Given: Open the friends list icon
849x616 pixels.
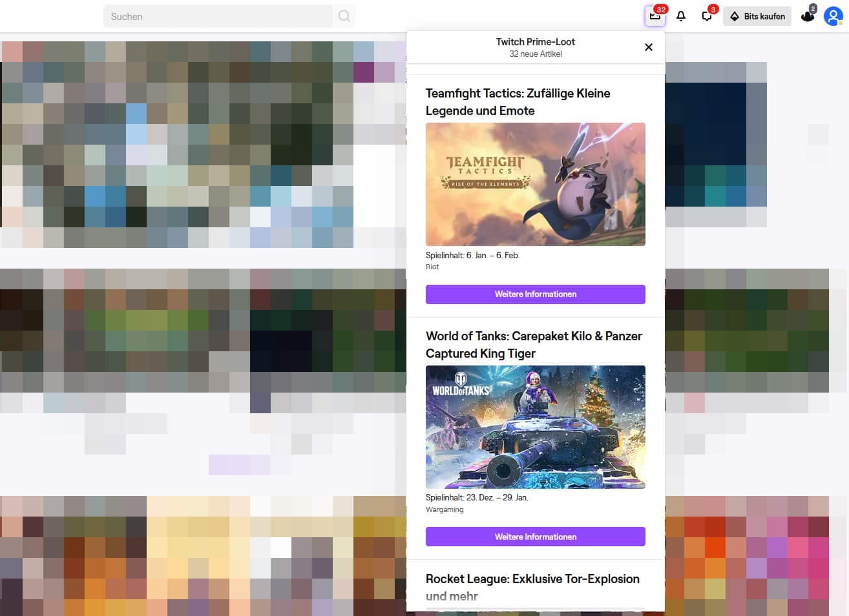Looking at the screenshot, I should click(x=807, y=15).
